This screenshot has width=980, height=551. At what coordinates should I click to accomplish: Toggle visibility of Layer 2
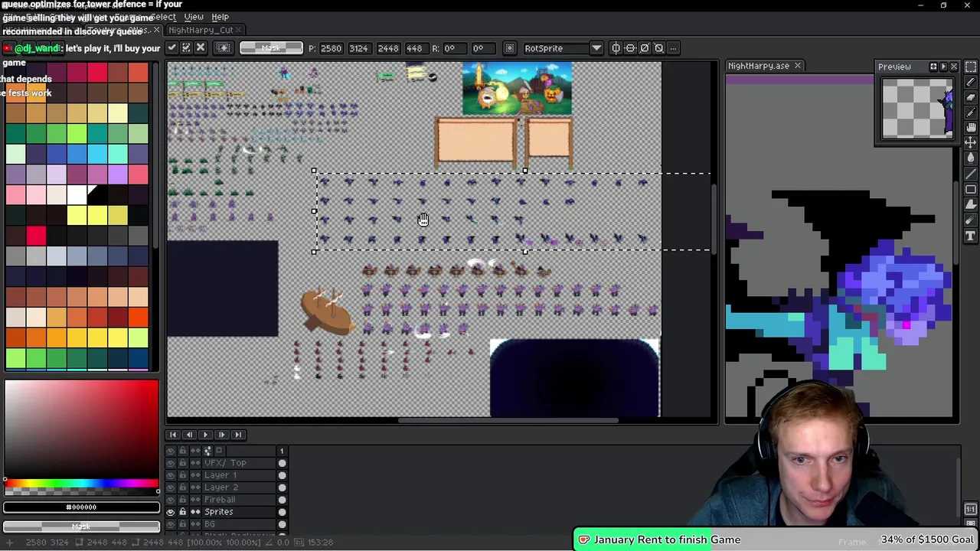(x=170, y=487)
